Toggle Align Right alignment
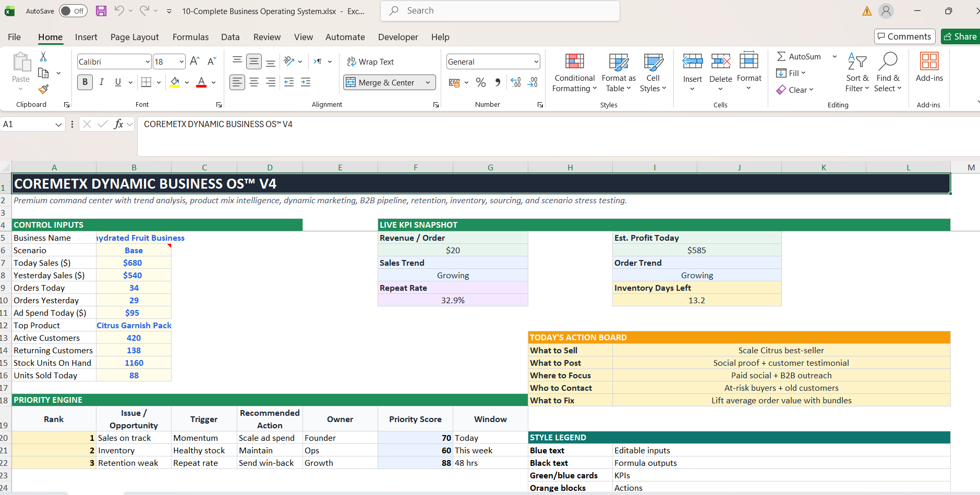Image resolution: width=980 pixels, height=495 pixels. coord(271,82)
